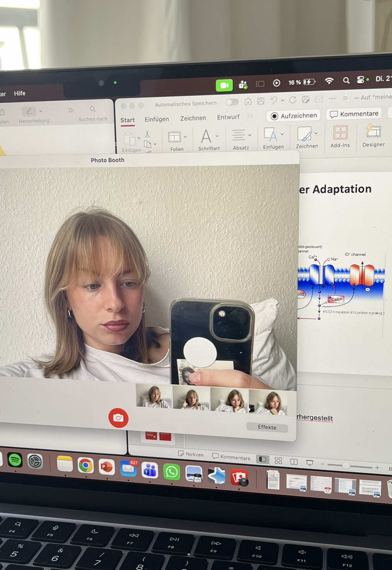This screenshot has width=392, height=570.
Task: Click the red Photo Booth camera shutter button
Action: point(118,418)
